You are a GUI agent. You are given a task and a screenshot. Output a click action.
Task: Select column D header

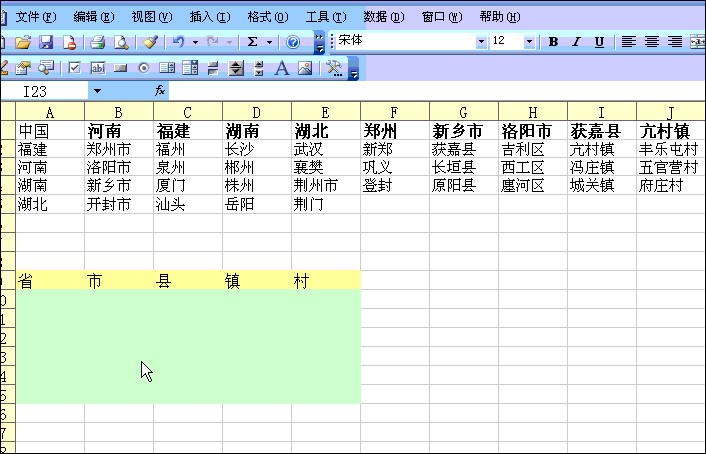click(x=257, y=112)
